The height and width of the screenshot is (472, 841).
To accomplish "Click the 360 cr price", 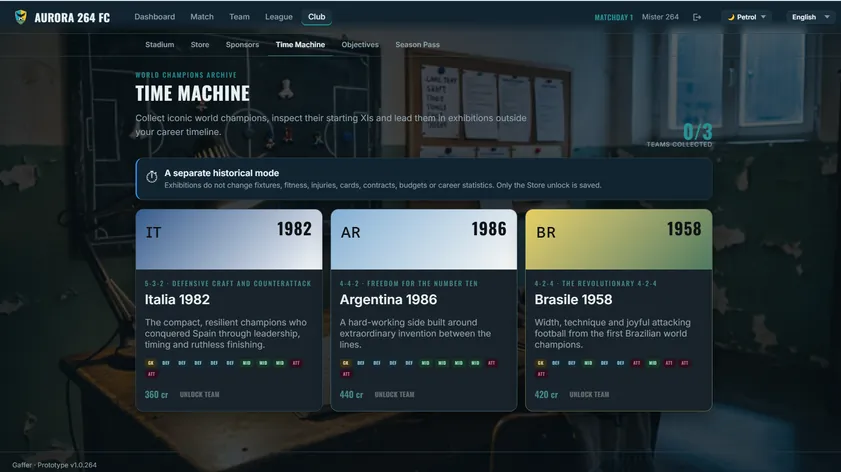I will coord(156,394).
